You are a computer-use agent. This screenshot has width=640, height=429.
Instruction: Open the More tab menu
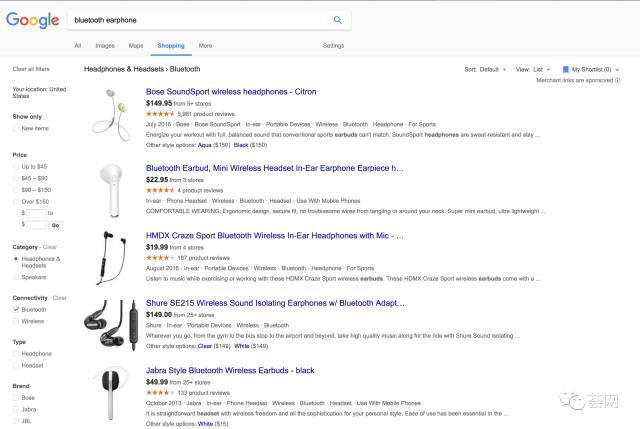[x=205, y=46]
